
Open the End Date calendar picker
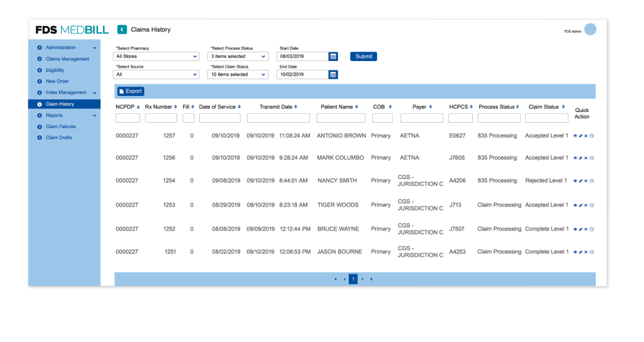coord(333,74)
